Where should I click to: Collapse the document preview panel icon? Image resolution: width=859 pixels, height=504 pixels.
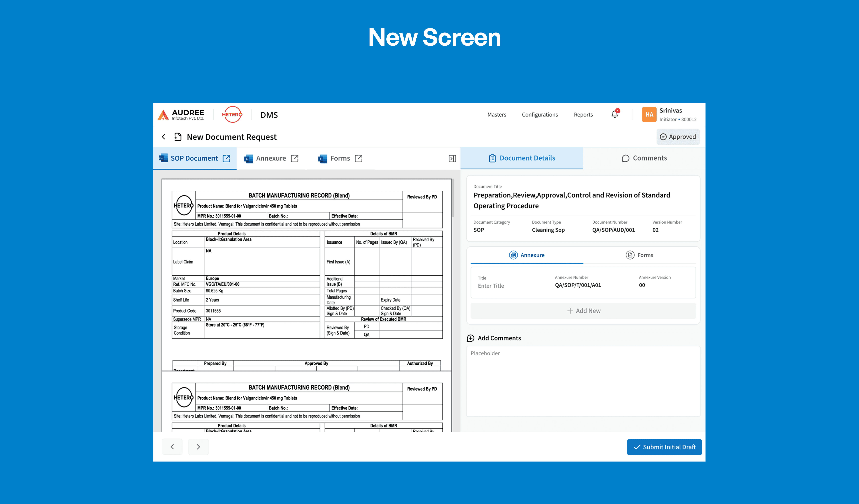point(452,159)
